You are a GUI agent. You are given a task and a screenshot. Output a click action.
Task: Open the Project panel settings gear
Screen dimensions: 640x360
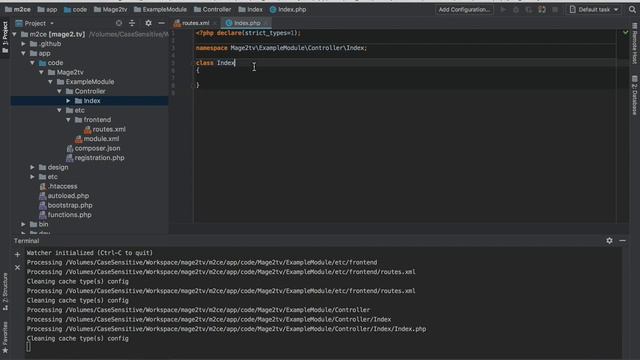(148, 23)
